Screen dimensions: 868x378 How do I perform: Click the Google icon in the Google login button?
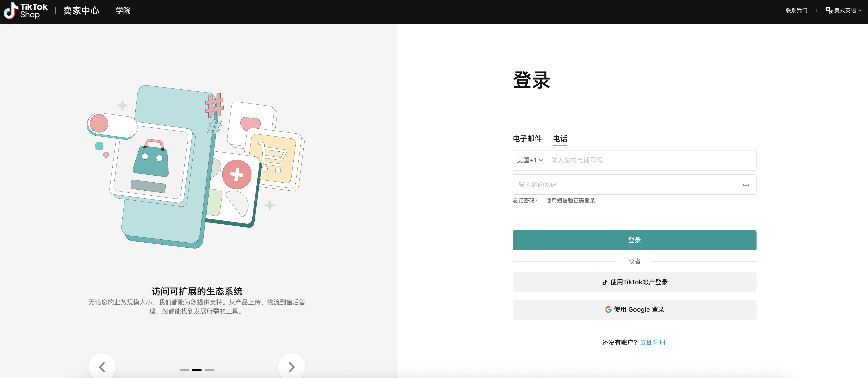point(608,310)
